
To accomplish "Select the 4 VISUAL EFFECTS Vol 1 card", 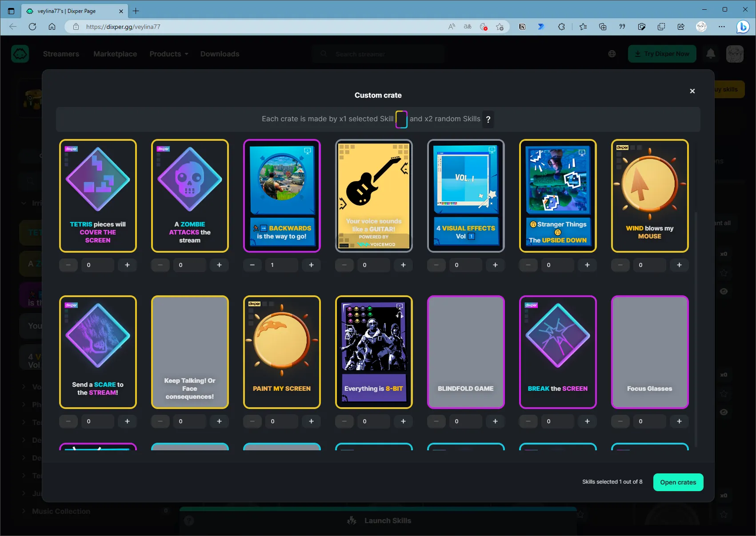I will tap(466, 196).
